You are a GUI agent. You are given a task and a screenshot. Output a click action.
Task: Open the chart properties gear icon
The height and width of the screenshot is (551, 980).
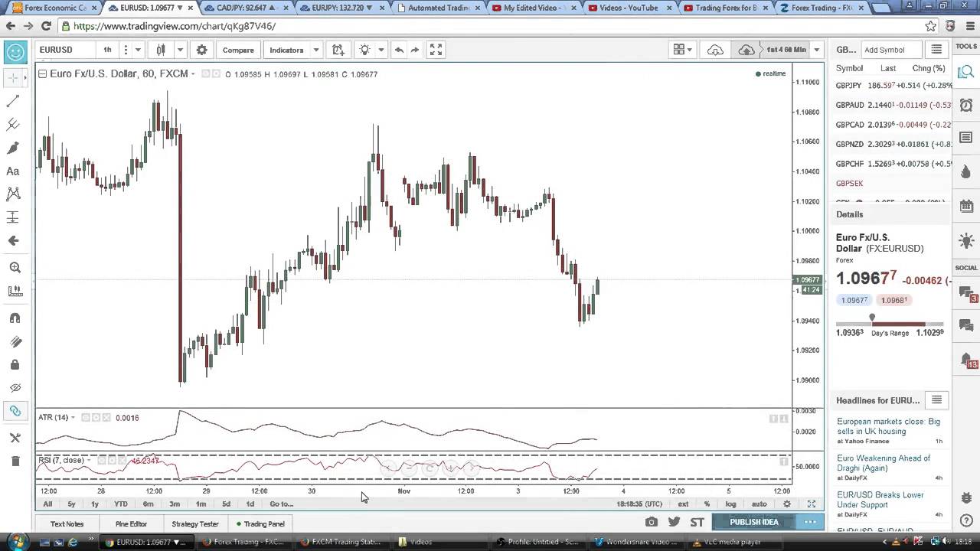click(x=201, y=50)
